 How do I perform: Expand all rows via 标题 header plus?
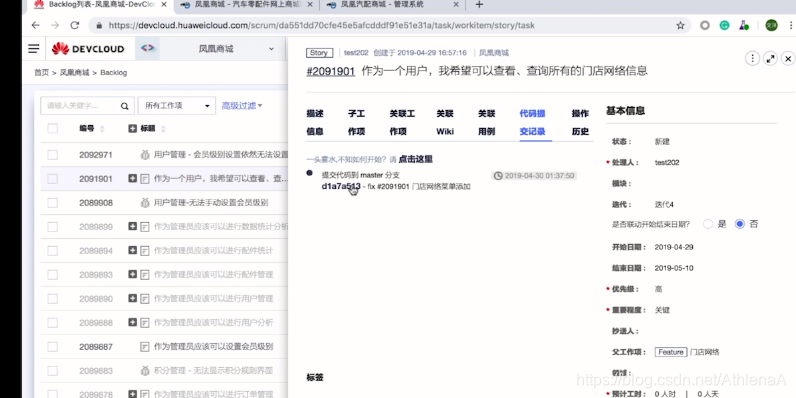[132, 129]
